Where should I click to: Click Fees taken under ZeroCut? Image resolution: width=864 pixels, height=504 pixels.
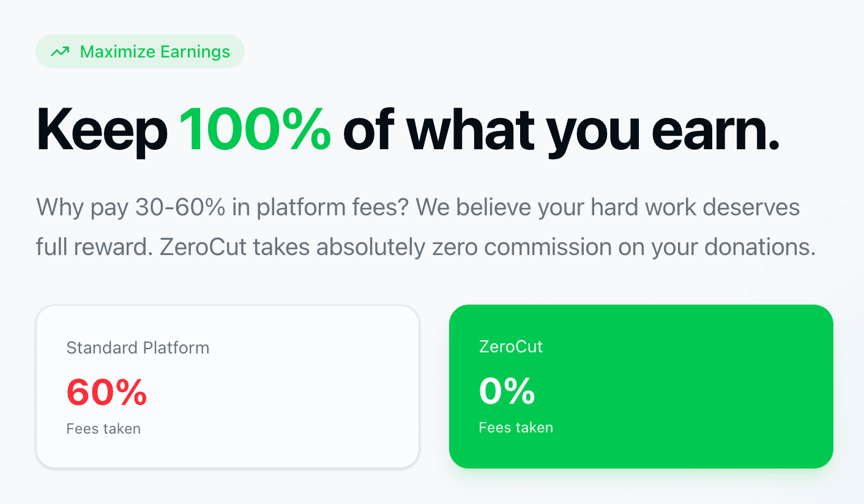(x=516, y=428)
